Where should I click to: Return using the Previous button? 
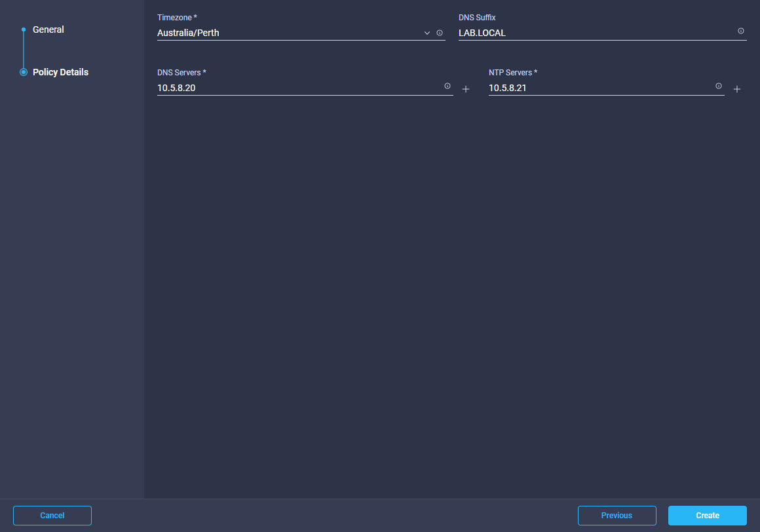tap(617, 516)
